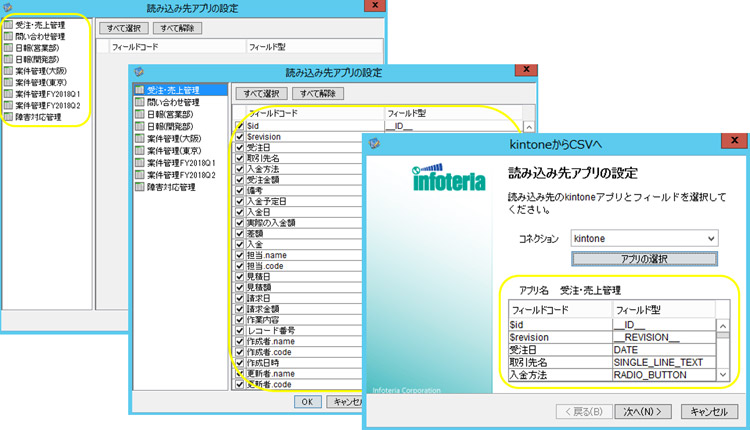Select the 日報(開発部) icon in the middle window

tap(139, 126)
